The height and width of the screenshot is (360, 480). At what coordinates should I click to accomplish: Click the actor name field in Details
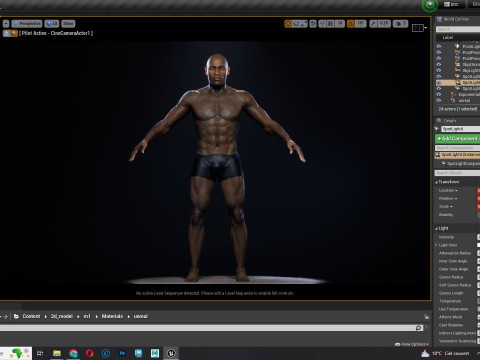(461, 129)
